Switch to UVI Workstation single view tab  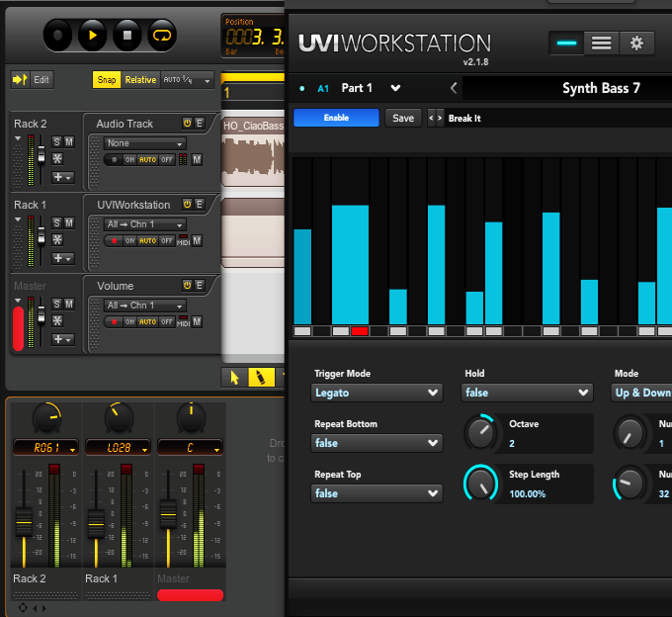[x=566, y=43]
